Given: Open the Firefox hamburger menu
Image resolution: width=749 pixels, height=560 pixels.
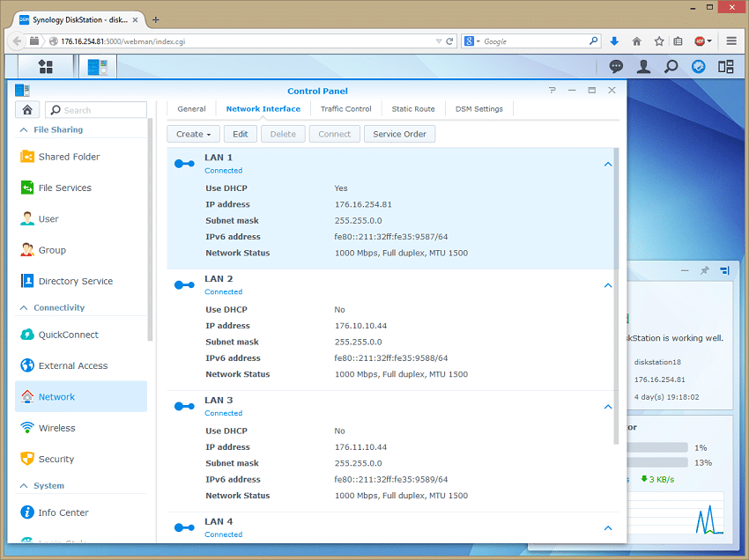Looking at the screenshot, I should [731, 41].
